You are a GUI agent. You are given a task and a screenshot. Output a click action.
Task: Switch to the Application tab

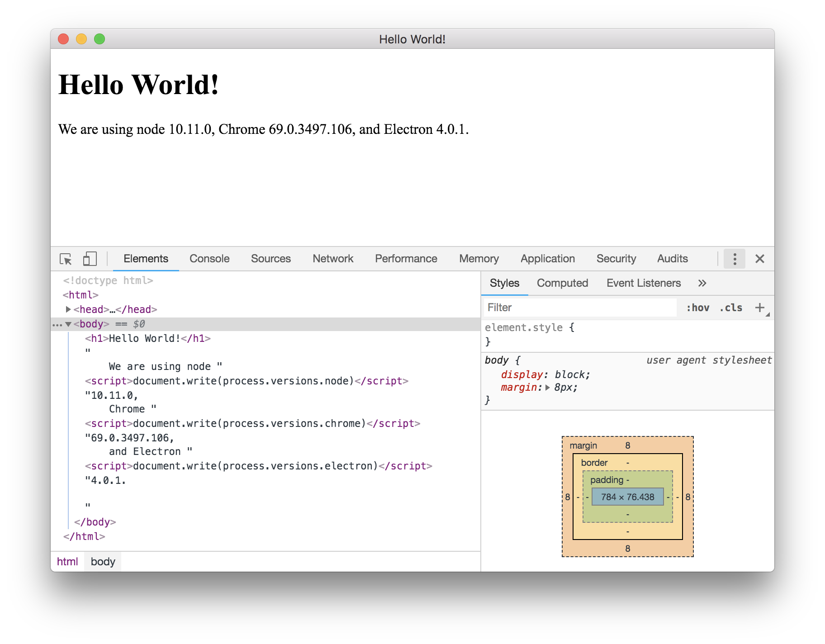coord(548,259)
